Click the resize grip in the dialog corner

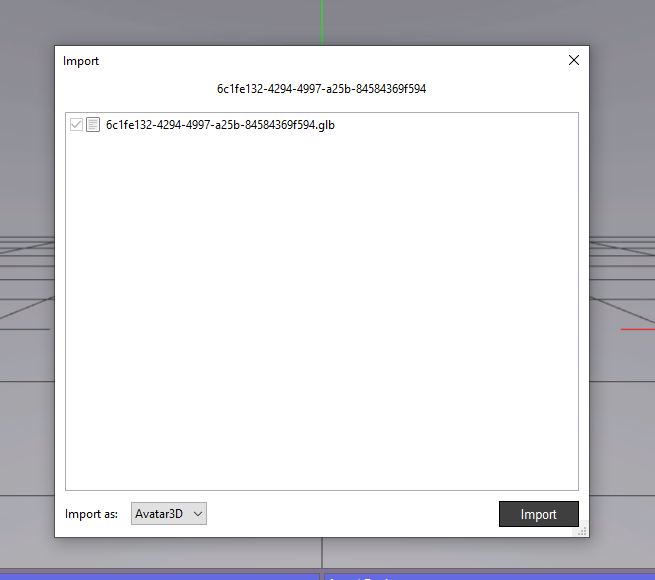[x=582, y=531]
